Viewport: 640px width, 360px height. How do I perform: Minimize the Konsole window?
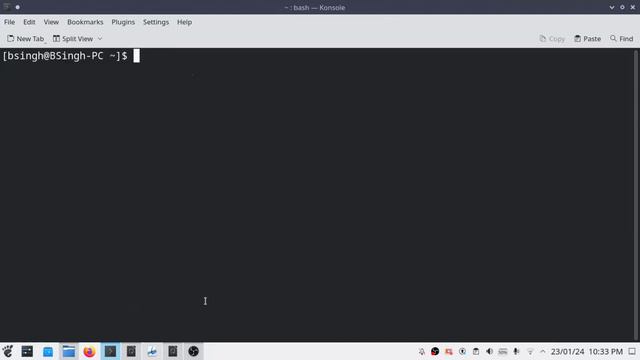611,7
